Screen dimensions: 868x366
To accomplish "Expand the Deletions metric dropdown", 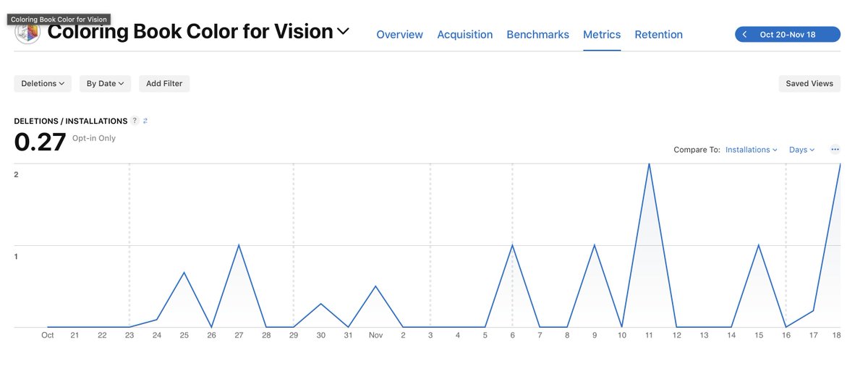I will point(43,83).
